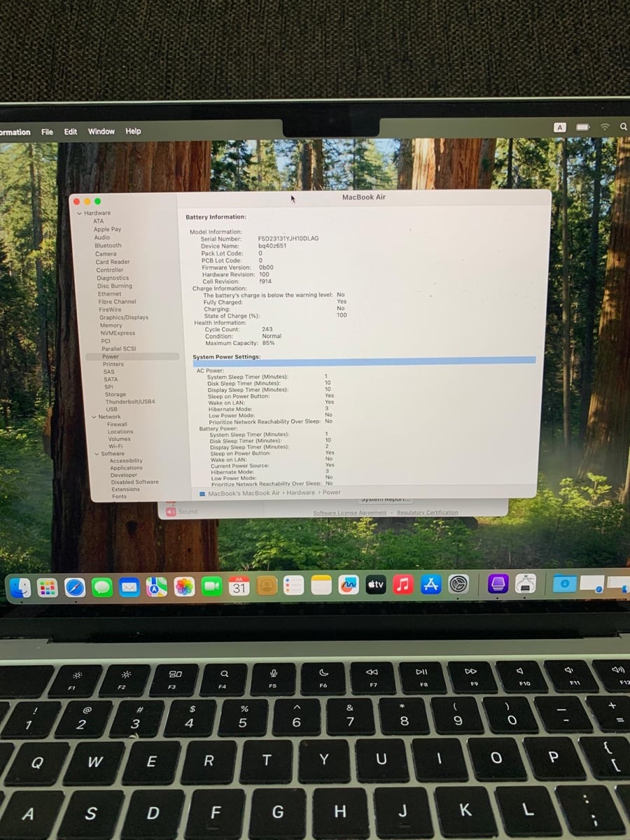Open Launchpad in the Dock
This screenshot has height=840, width=630.
coord(48,587)
